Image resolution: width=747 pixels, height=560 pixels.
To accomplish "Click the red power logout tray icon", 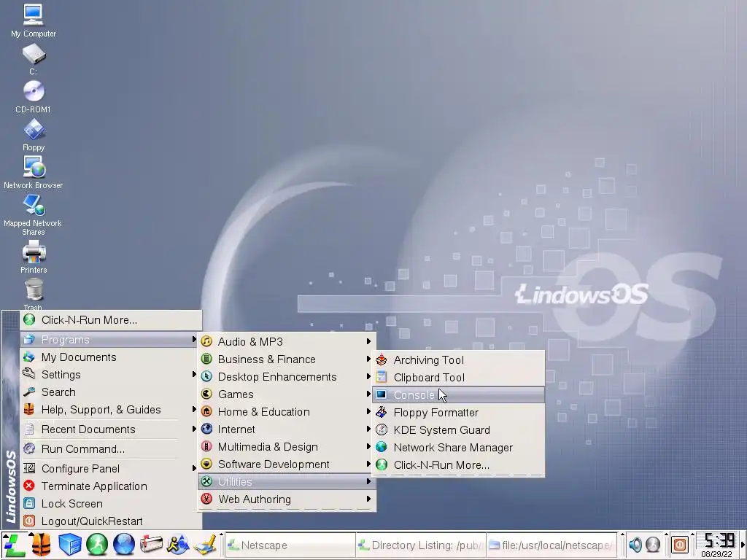I will click(680, 544).
